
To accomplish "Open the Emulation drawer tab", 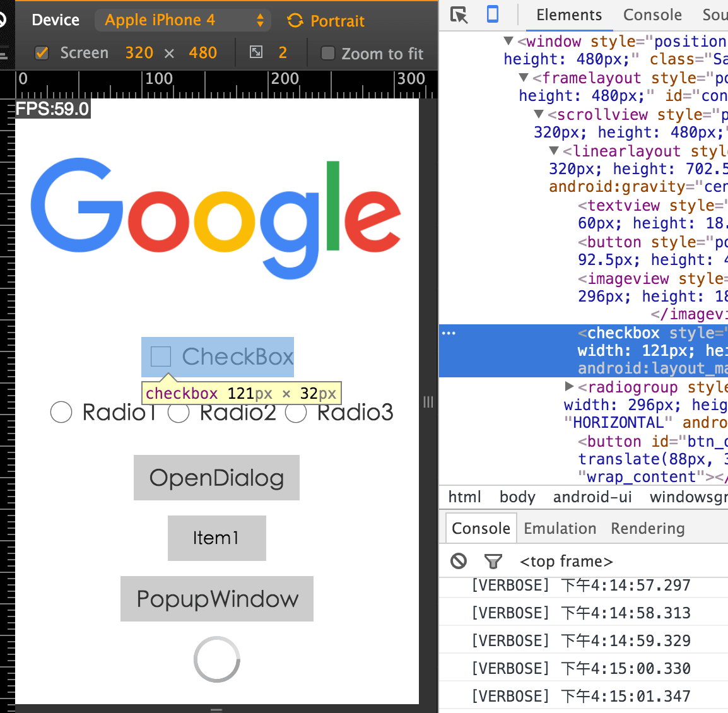I will point(560,529).
